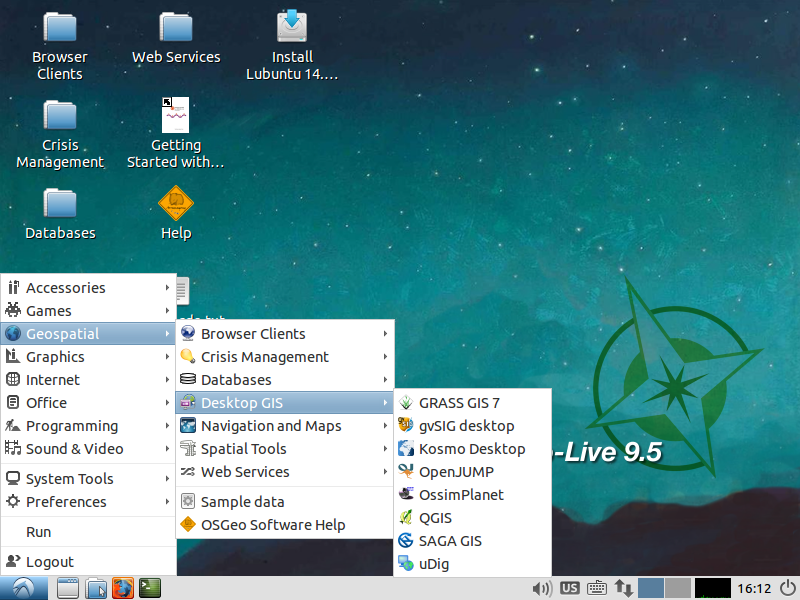Viewport: 800px width, 600px height.
Task: Select Geospatial in the main menu
Action: 88,334
